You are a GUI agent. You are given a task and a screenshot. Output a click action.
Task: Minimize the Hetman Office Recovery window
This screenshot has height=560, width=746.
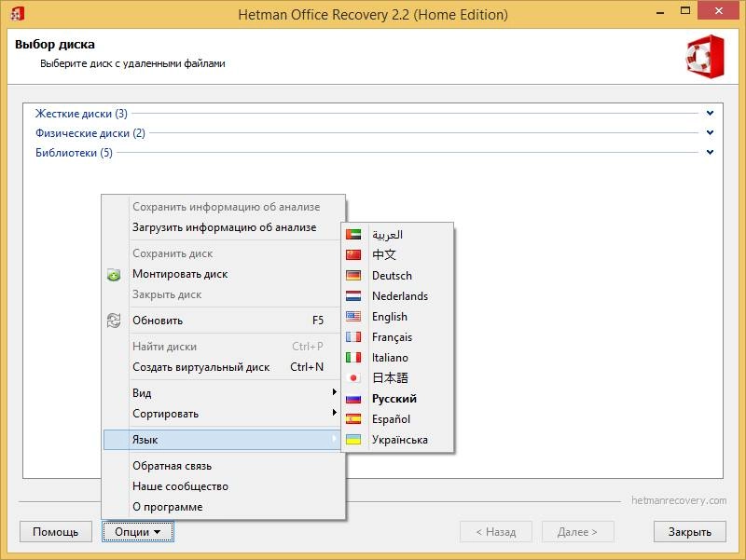point(660,11)
